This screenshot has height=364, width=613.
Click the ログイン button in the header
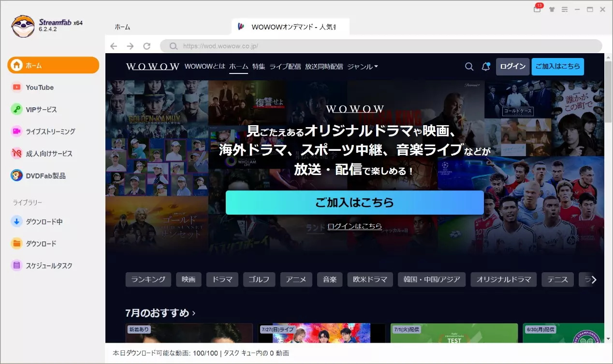click(513, 67)
